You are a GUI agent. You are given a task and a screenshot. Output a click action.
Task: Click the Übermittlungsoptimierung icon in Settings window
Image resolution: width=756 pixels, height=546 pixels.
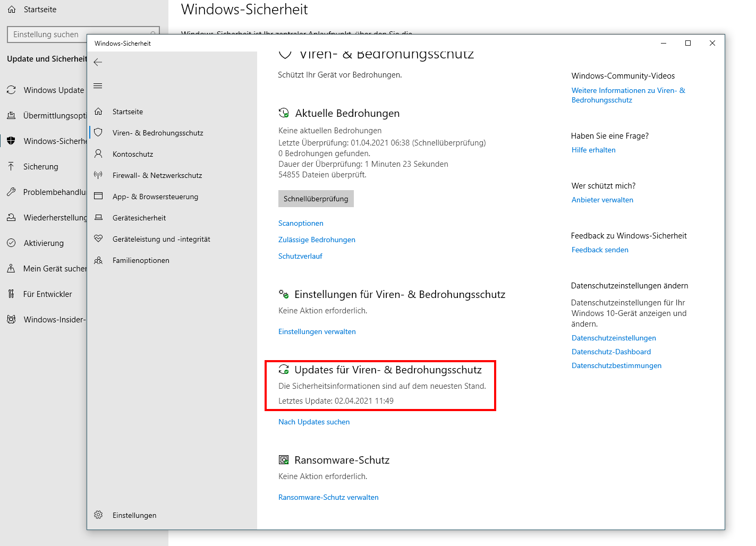(11, 115)
